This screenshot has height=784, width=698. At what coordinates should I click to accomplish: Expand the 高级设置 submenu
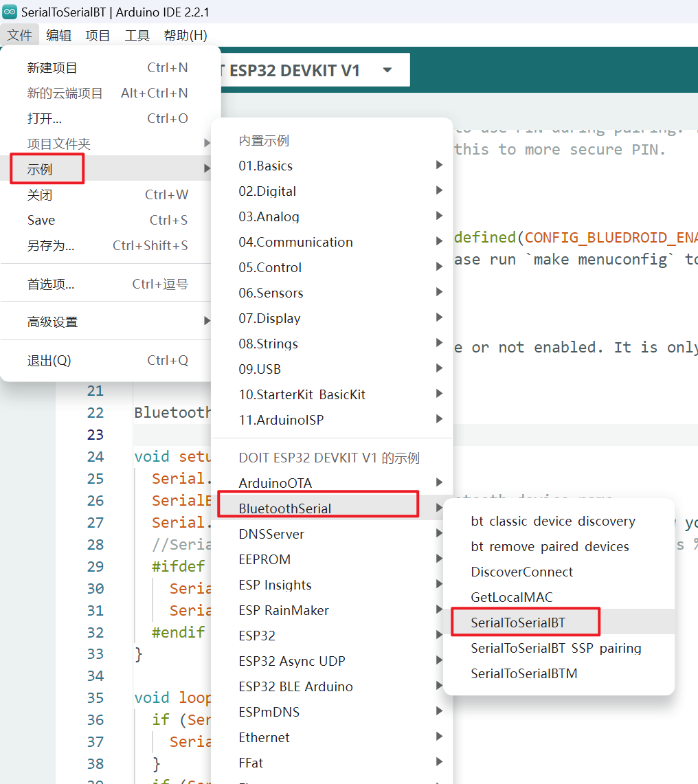tap(107, 322)
